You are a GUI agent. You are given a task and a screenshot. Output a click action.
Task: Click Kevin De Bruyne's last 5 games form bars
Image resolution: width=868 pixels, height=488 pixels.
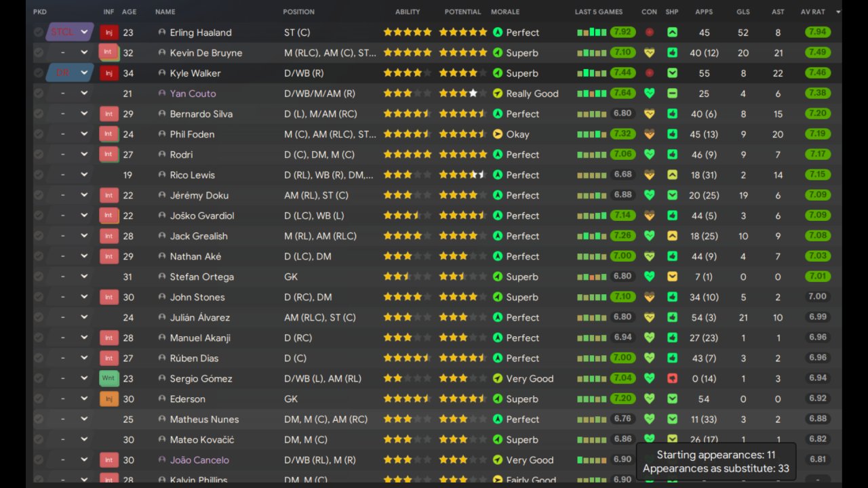[x=592, y=53]
